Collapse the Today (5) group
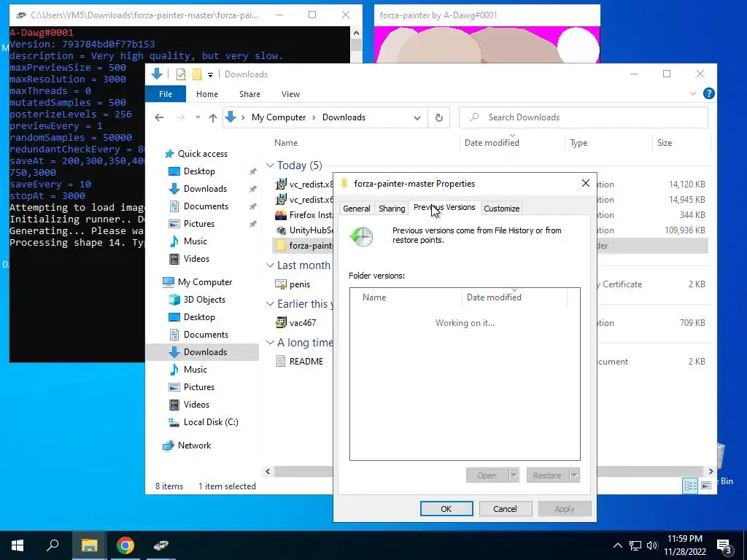This screenshot has height=560, width=747. pyautogui.click(x=270, y=166)
